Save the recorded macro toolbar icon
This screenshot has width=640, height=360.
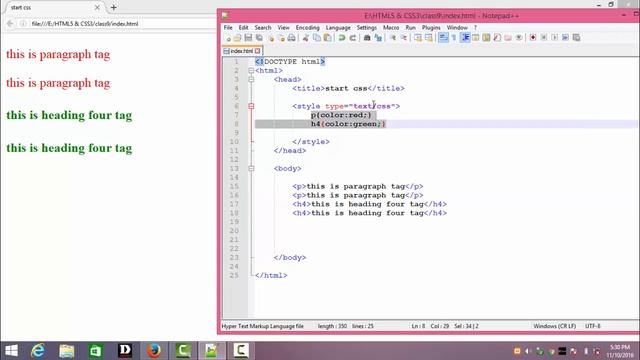tap(576, 38)
